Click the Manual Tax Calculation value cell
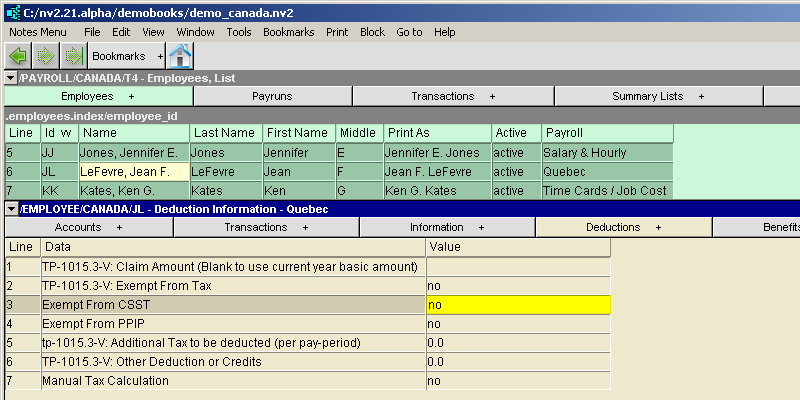800x400 pixels. [x=517, y=381]
